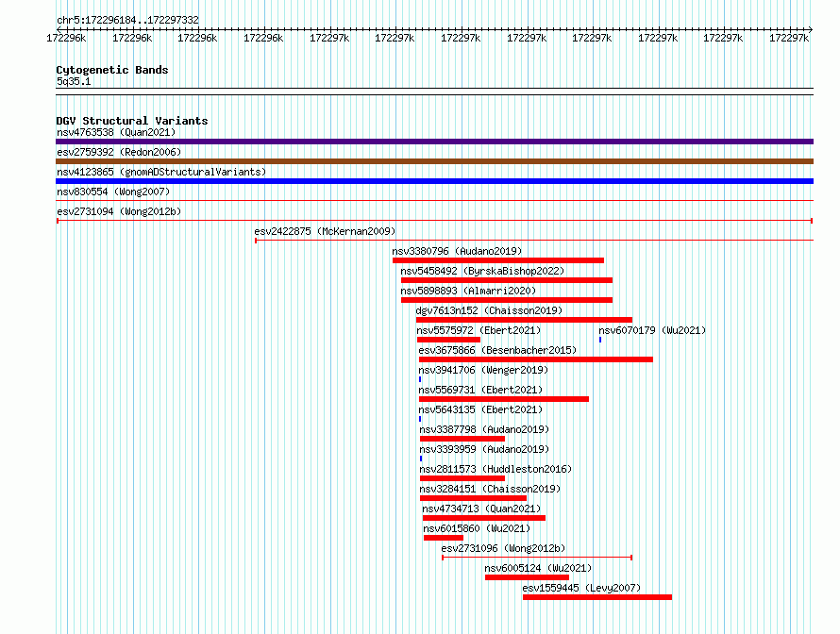Click the red nsv5458492 variant bar
This screenshot has height=634, width=840.
click(507, 280)
